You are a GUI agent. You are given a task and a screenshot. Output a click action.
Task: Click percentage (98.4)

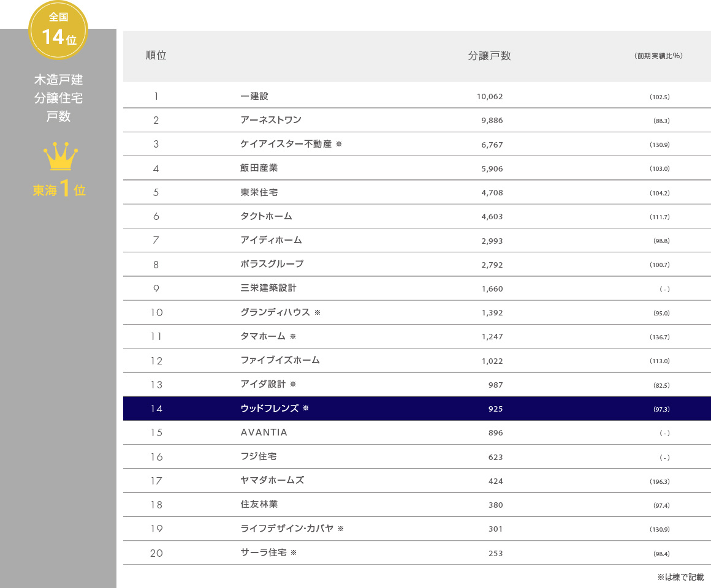coord(661,554)
